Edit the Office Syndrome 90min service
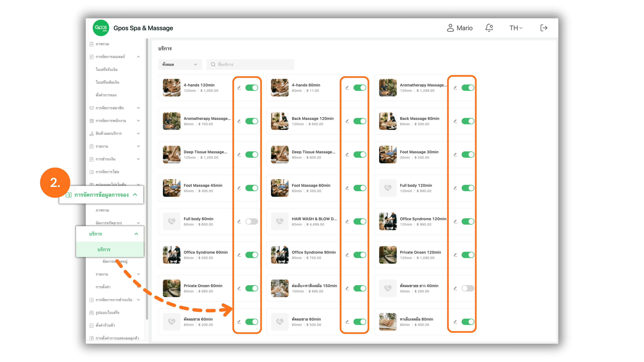Viewport: 644px width, 362px height. point(347,255)
